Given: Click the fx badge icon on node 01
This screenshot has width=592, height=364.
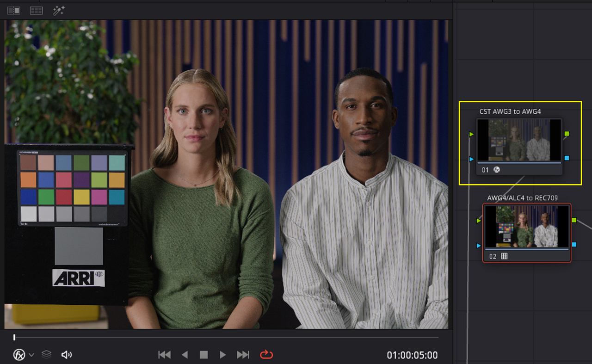Looking at the screenshot, I should [x=497, y=170].
